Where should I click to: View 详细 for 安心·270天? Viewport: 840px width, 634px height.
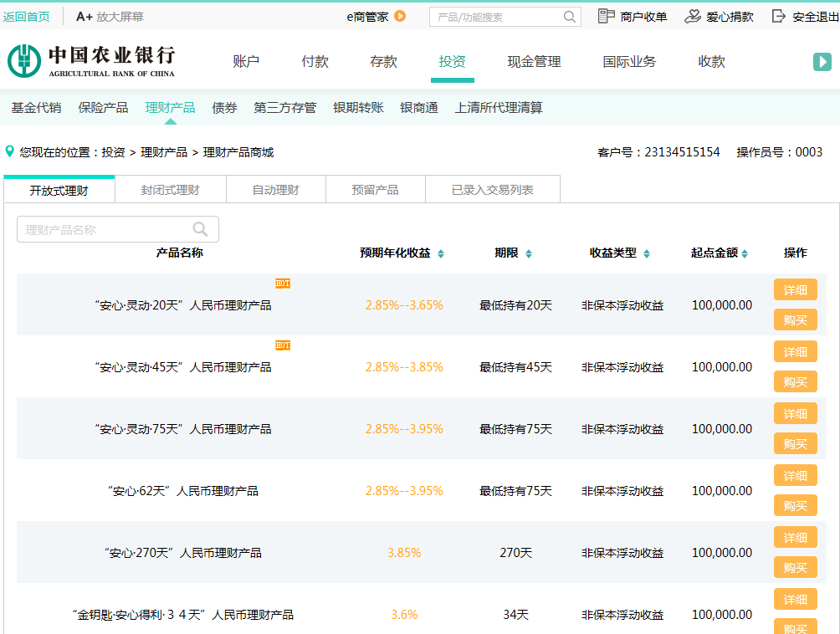click(796, 537)
